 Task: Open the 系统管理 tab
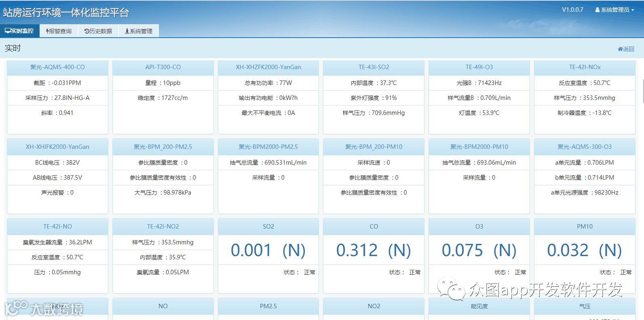click(139, 31)
